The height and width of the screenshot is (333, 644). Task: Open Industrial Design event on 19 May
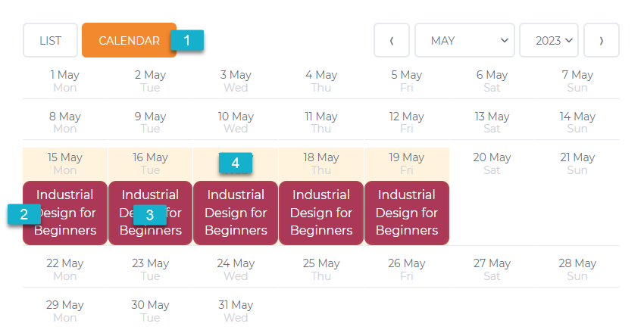(x=407, y=213)
